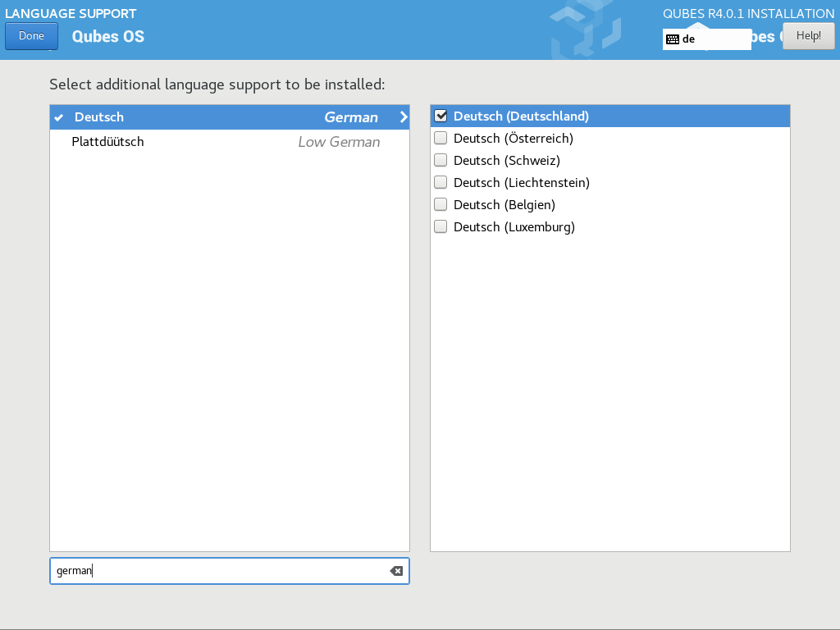Image resolution: width=840 pixels, height=630 pixels.
Task: Uncheck Deutsch (Deutschland)
Action: (x=441, y=116)
